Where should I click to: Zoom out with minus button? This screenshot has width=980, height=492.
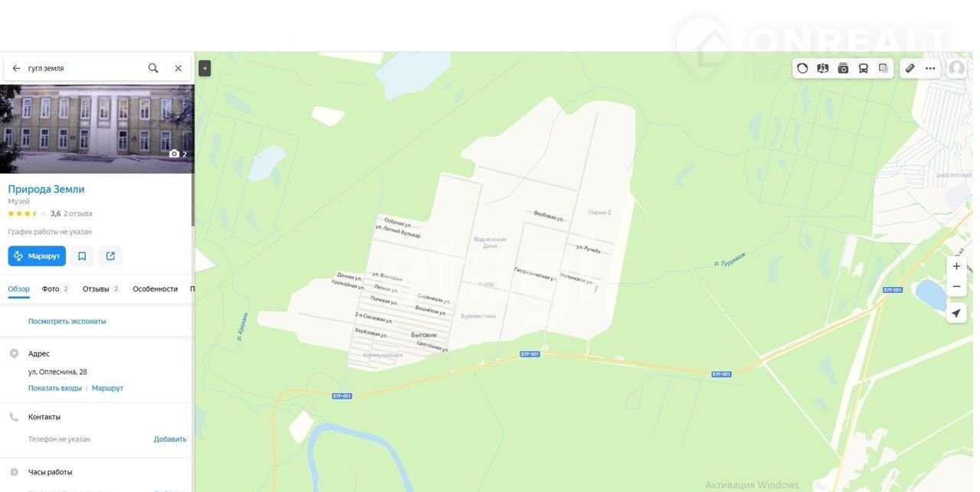click(956, 287)
